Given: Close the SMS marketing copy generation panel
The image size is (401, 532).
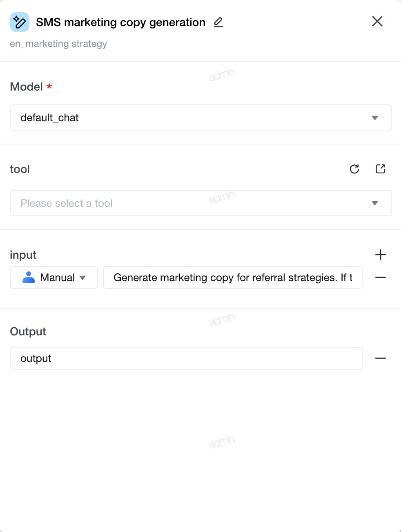Looking at the screenshot, I should pyautogui.click(x=377, y=21).
